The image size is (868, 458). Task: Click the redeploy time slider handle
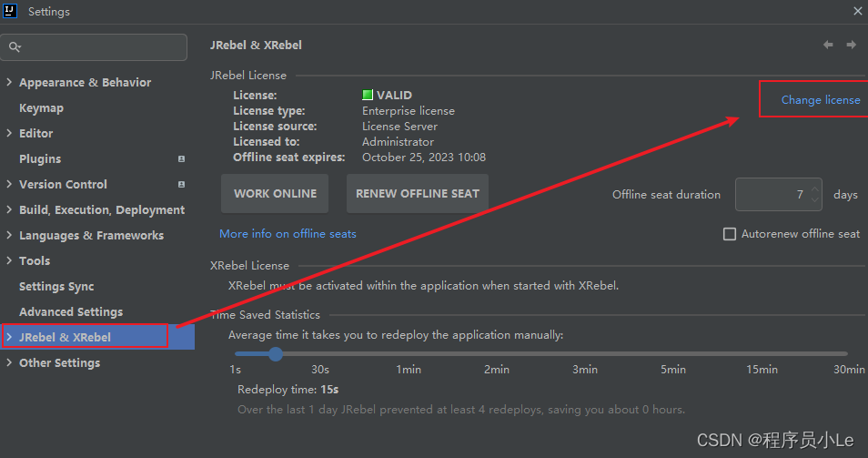276,354
